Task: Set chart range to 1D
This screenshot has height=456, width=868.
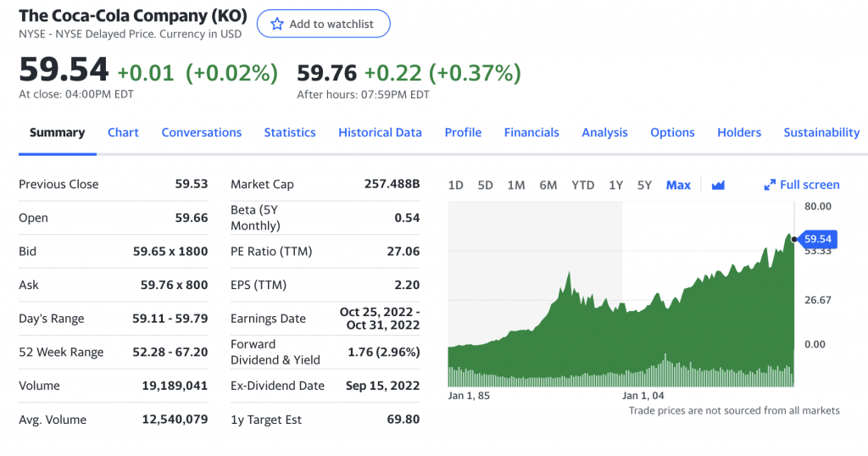Action: (x=455, y=185)
